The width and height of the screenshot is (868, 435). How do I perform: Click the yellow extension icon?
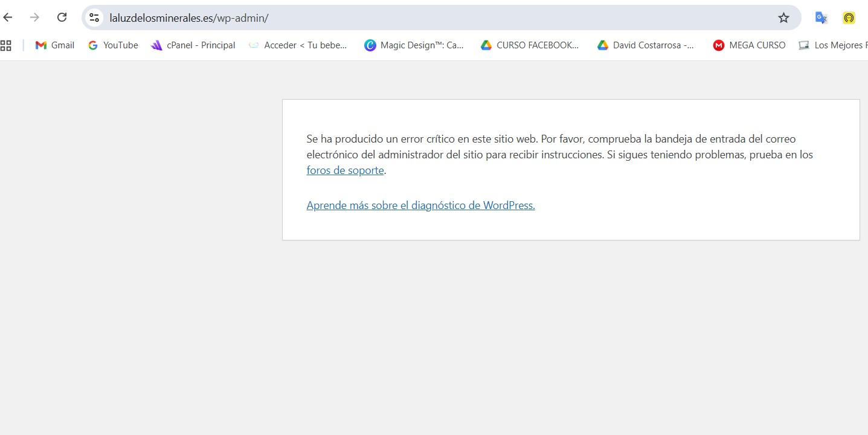[849, 18]
